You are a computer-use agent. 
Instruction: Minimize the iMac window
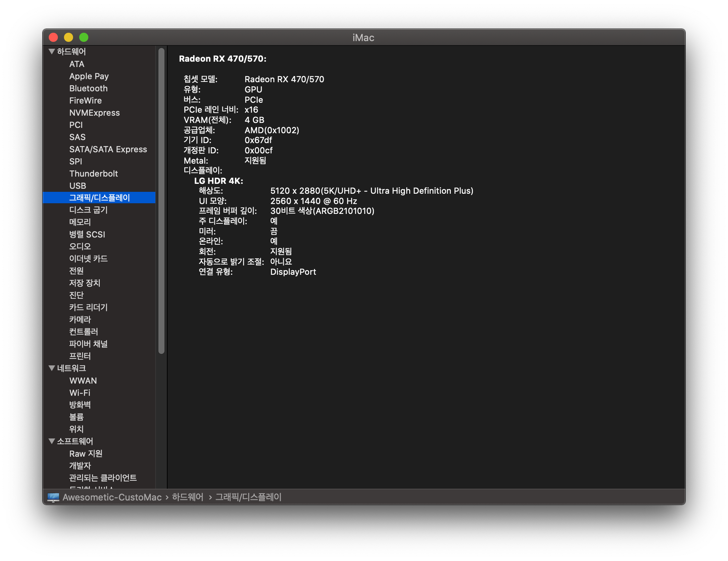(x=69, y=37)
